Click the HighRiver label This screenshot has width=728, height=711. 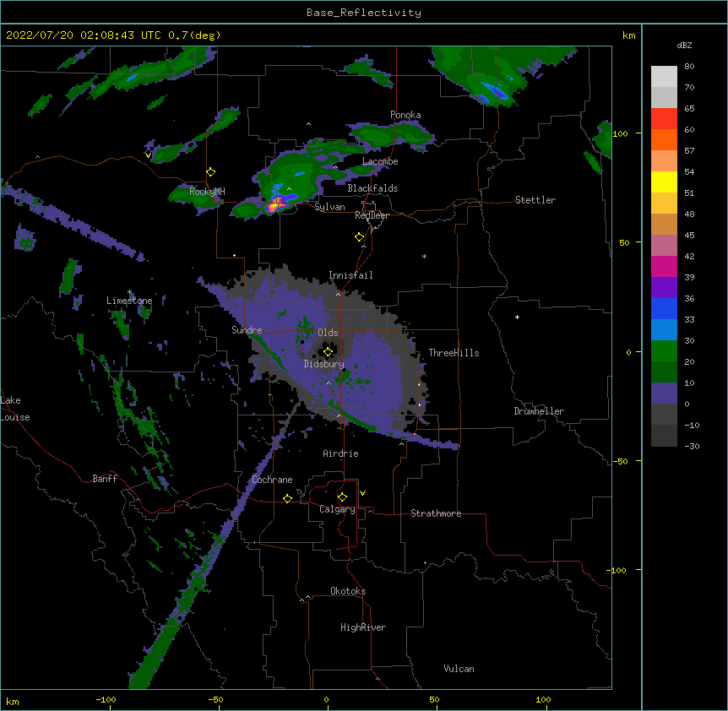tap(363, 627)
